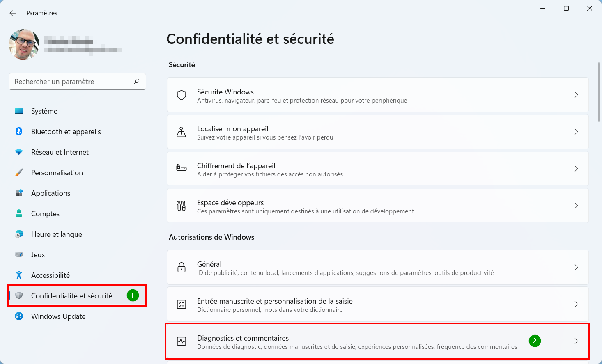This screenshot has width=602, height=364.
Task: Select the Windows Update sync icon
Action: click(x=19, y=316)
